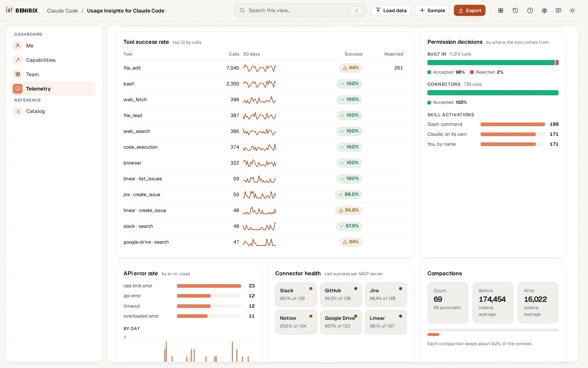Go to the Team page

53,74
